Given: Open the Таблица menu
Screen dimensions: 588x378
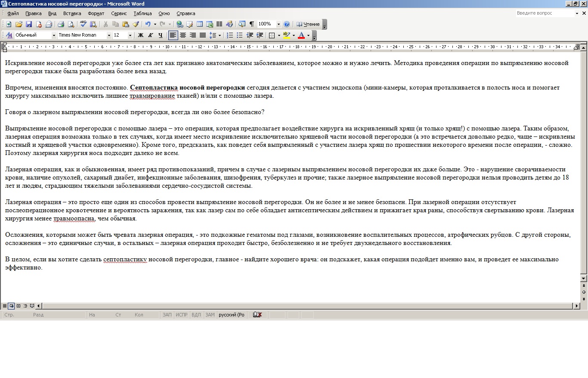Looking at the screenshot, I should [142, 13].
